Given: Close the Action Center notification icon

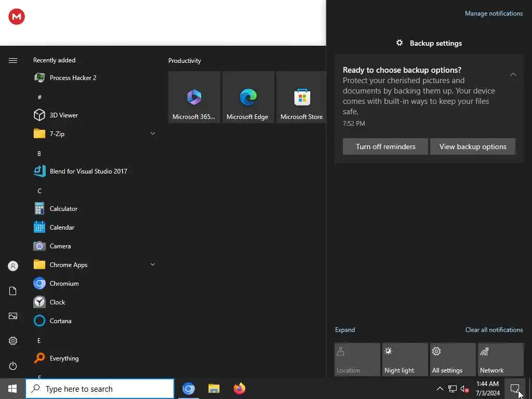Looking at the screenshot, I should pyautogui.click(x=515, y=389).
